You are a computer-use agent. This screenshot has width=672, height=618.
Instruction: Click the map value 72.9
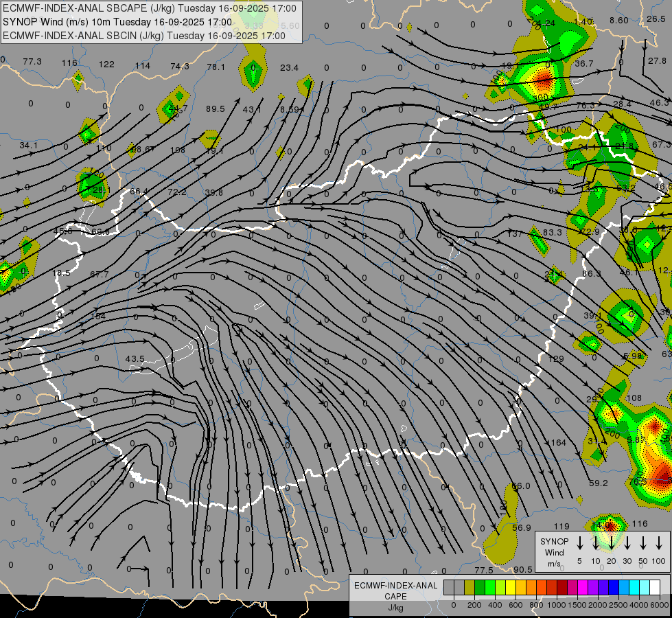tap(590, 231)
